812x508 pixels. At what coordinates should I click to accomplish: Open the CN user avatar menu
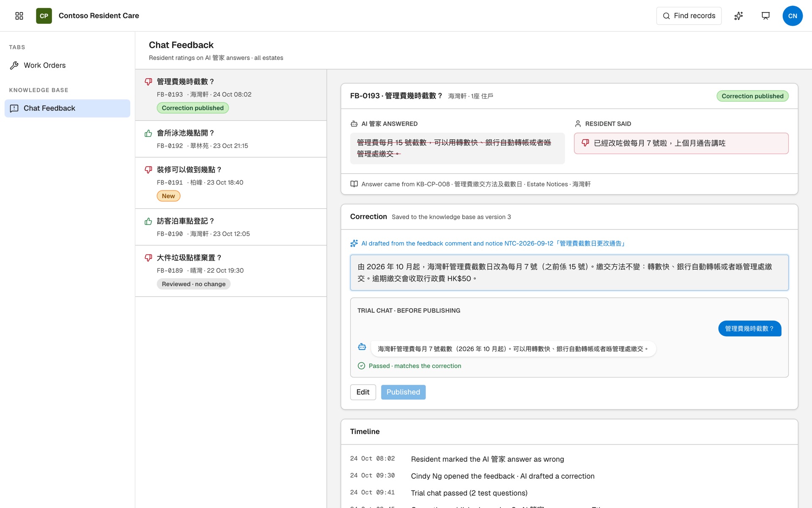pyautogui.click(x=793, y=16)
